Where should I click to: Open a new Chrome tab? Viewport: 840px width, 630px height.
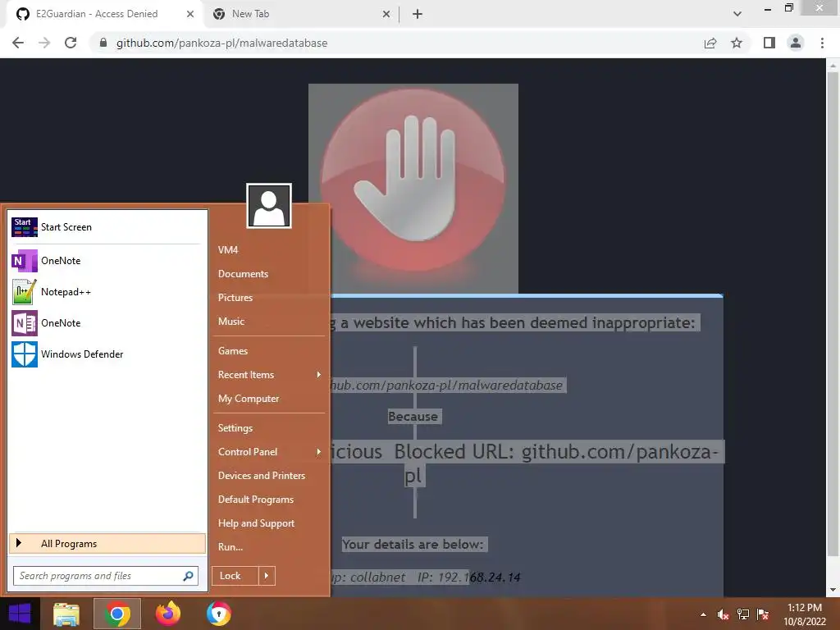pos(418,14)
